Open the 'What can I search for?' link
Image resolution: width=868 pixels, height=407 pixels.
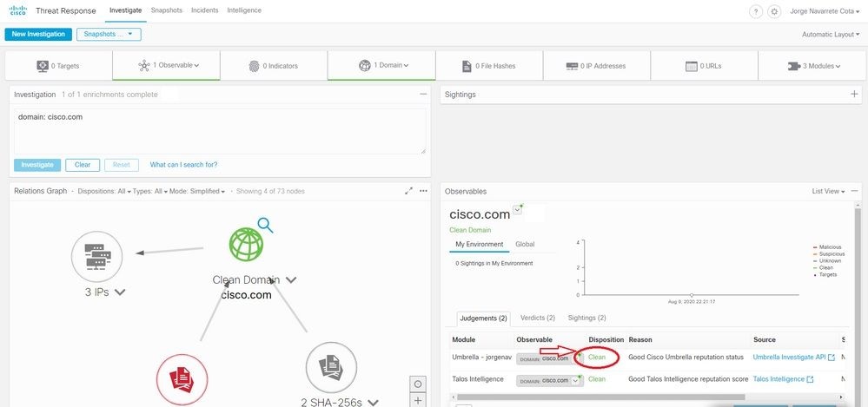[184, 165]
